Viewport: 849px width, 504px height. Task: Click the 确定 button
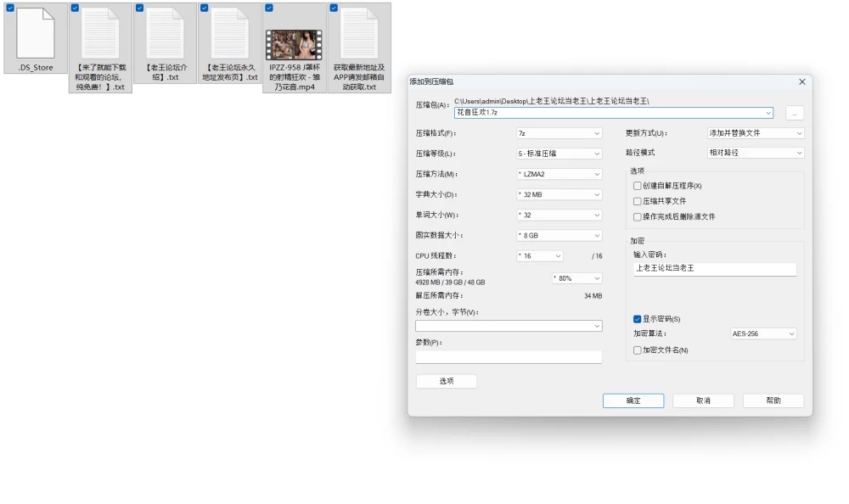(633, 400)
